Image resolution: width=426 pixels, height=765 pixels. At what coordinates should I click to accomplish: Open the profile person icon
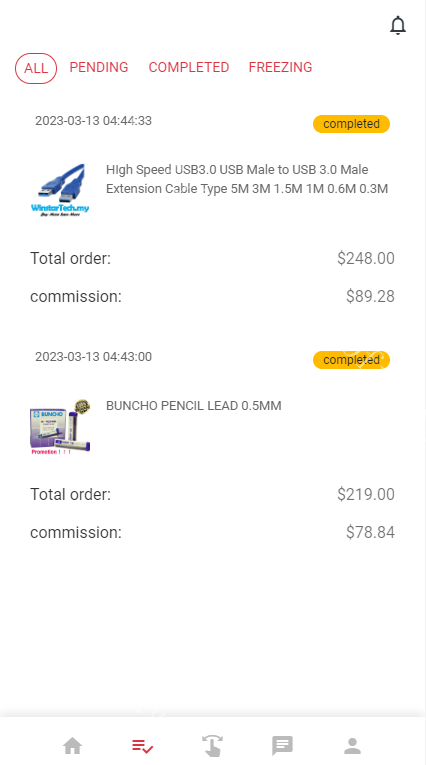coord(352,745)
